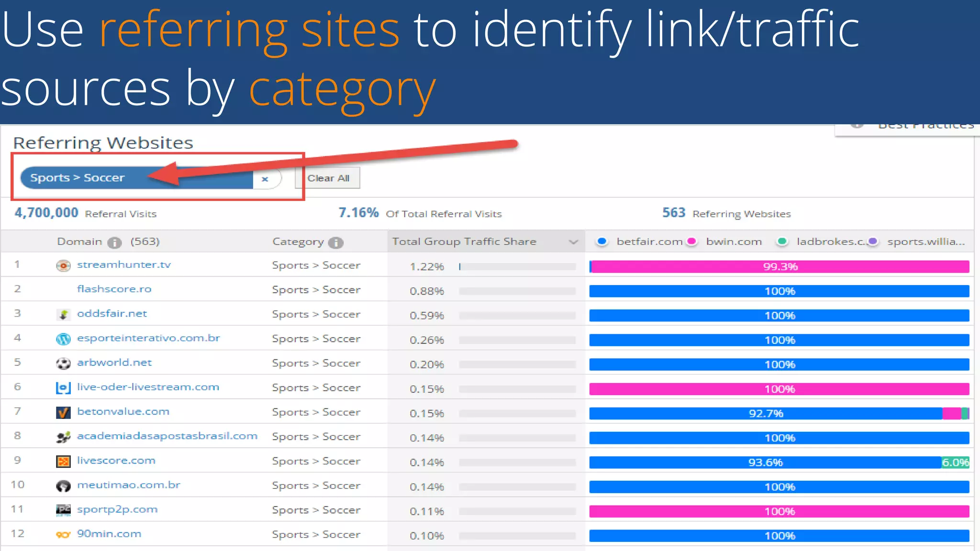Open sportp2p.com domain link

coord(117,509)
